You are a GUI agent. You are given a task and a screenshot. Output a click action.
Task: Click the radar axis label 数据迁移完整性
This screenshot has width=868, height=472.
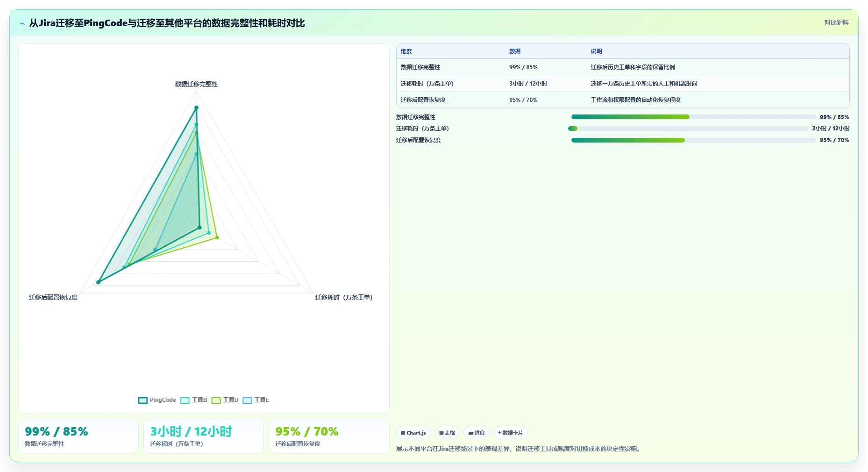coord(196,84)
